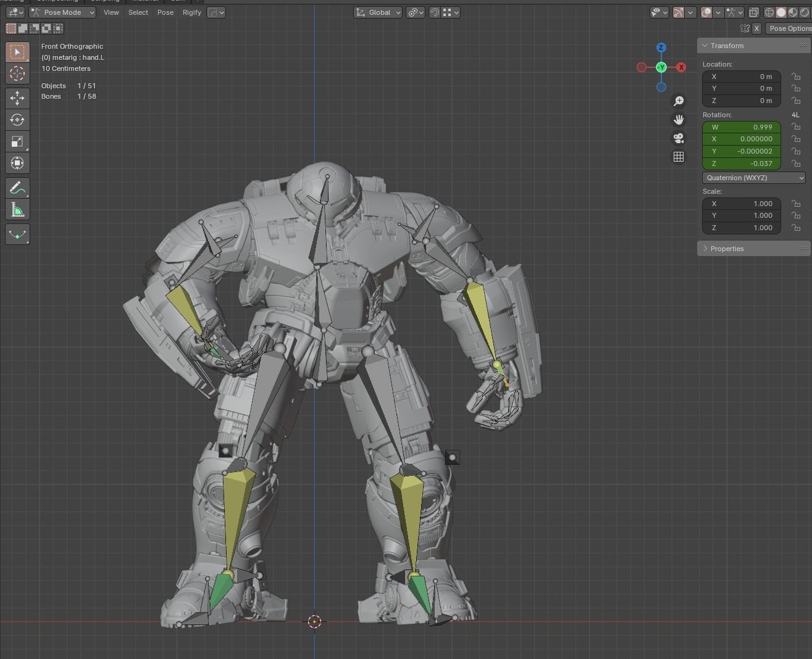Switch perspective/orthographic grid icon
The image size is (812, 659).
click(x=679, y=157)
